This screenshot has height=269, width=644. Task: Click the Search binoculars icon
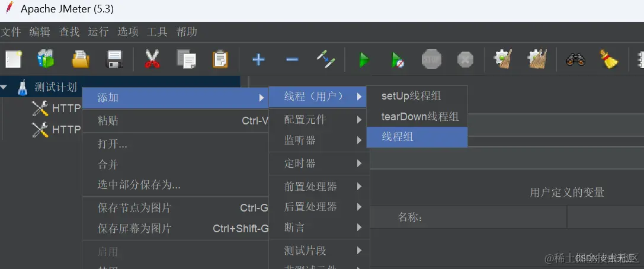pos(575,60)
